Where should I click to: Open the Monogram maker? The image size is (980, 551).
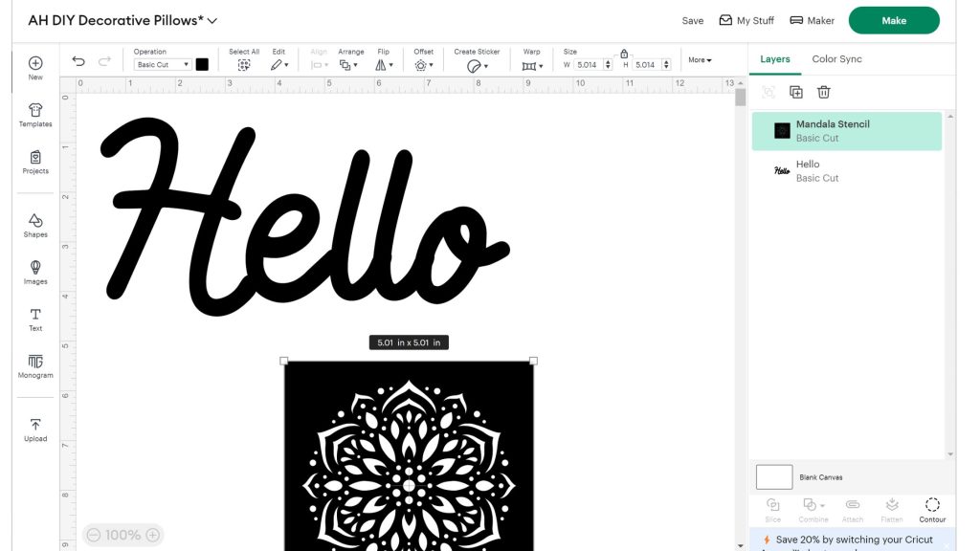pos(35,365)
